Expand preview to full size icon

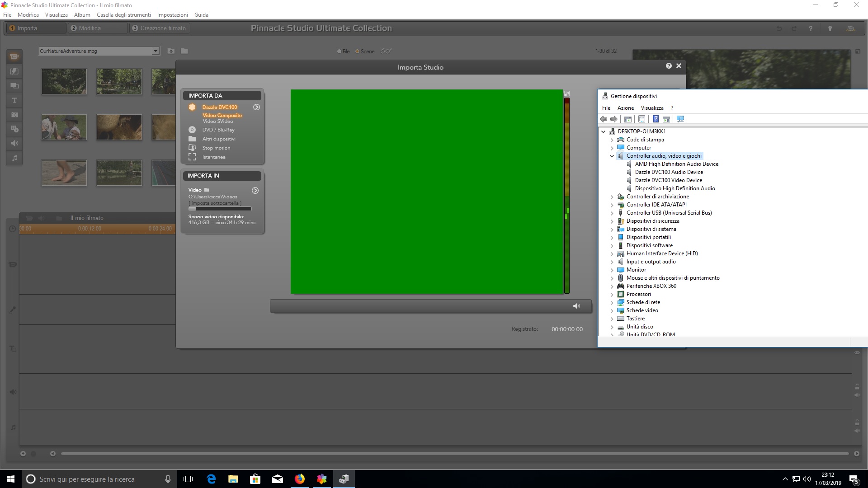pos(567,94)
